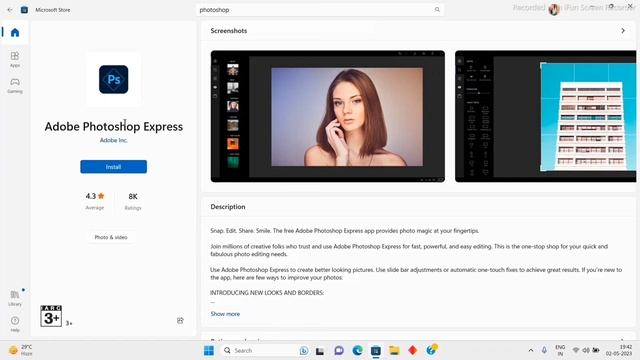This screenshot has width=640, height=360.
Task: Open the Chat app in taskbar
Action: click(x=339, y=351)
